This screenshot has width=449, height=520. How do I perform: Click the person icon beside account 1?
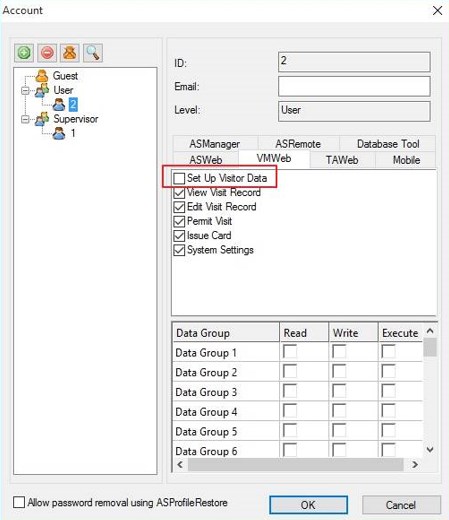coord(59,133)
